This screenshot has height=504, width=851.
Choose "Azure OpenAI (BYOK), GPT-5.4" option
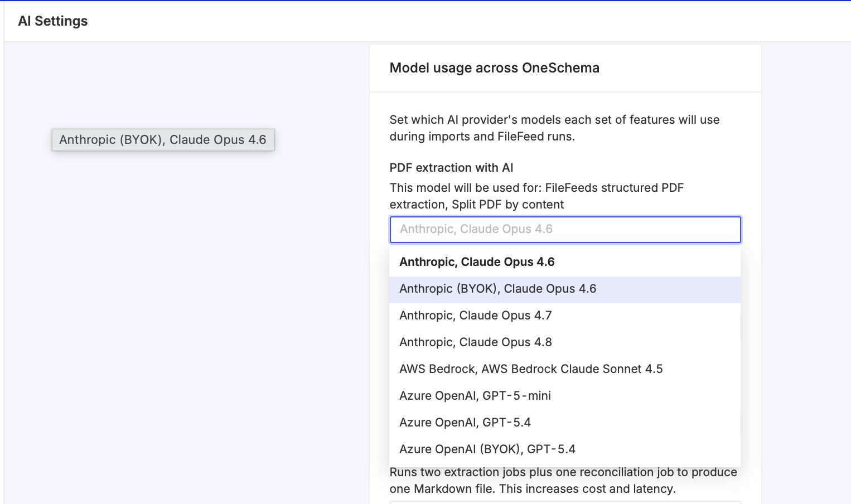tap(564, 449)
